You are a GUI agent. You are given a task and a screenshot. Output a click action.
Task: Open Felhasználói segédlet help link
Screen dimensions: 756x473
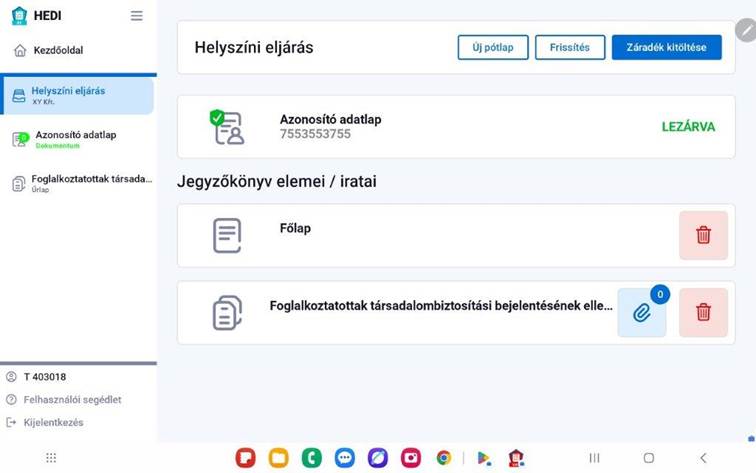pyautogui.click(x=72, y=400)
